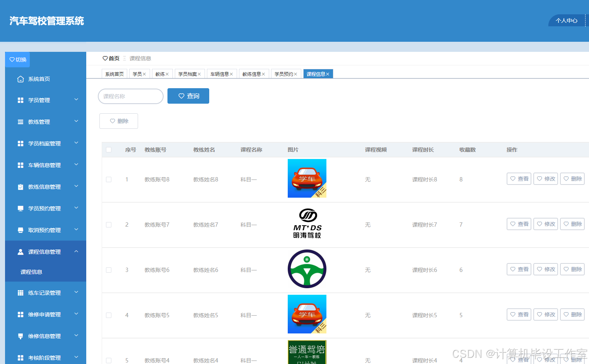Image resolution: width=589 pixels, height=364 pixels.
Task: Expand 学员预约管理 menu via its chevron
Action: [x=76, y=208]
